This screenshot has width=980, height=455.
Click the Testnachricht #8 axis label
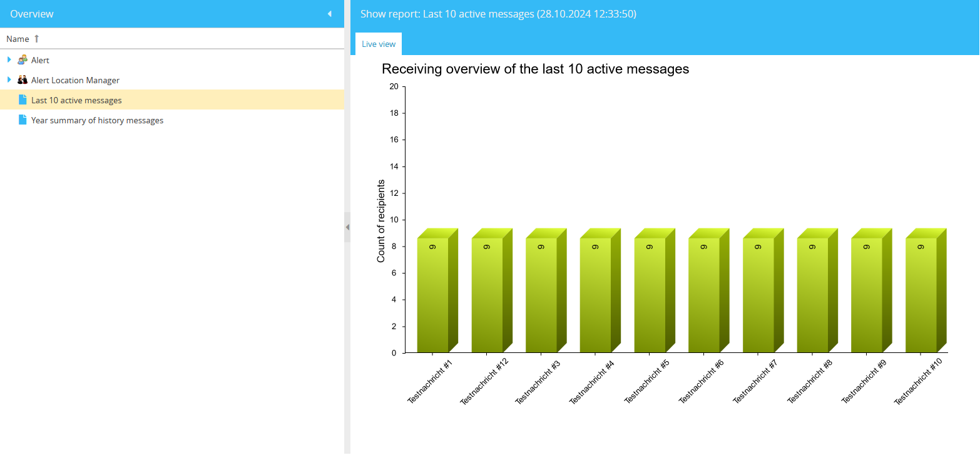coord(809,382)
